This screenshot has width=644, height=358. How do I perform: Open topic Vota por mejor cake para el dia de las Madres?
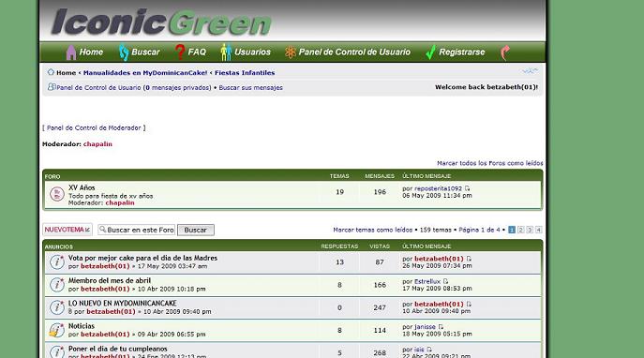[142, 258]
